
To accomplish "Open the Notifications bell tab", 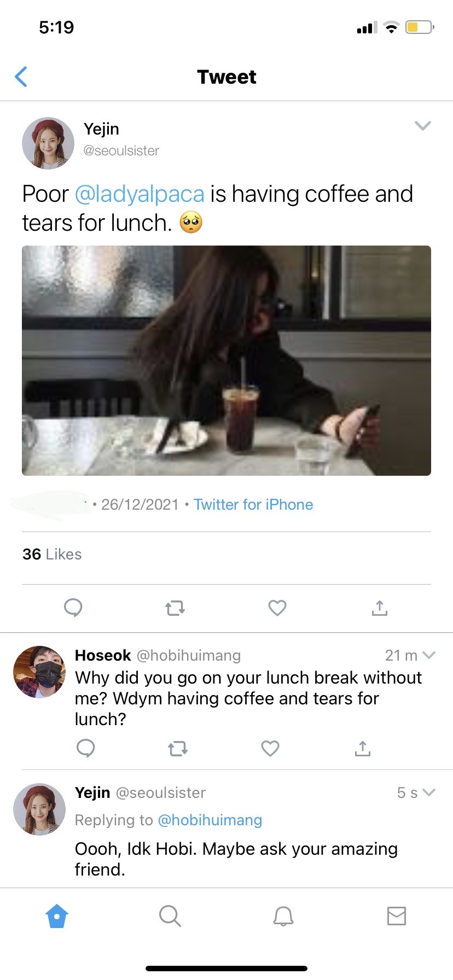I will 283,916.
